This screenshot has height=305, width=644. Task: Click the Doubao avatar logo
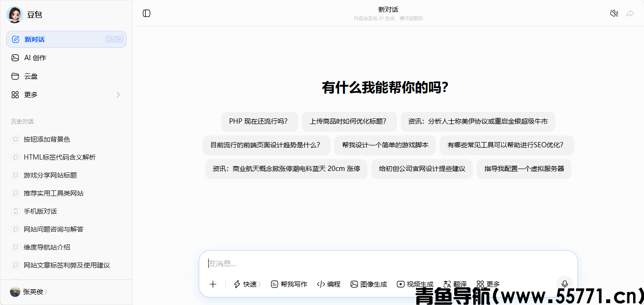15,15
